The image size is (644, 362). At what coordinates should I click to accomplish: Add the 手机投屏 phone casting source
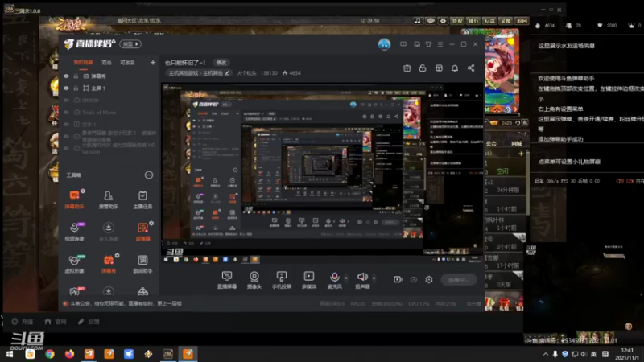click(282, 280)
